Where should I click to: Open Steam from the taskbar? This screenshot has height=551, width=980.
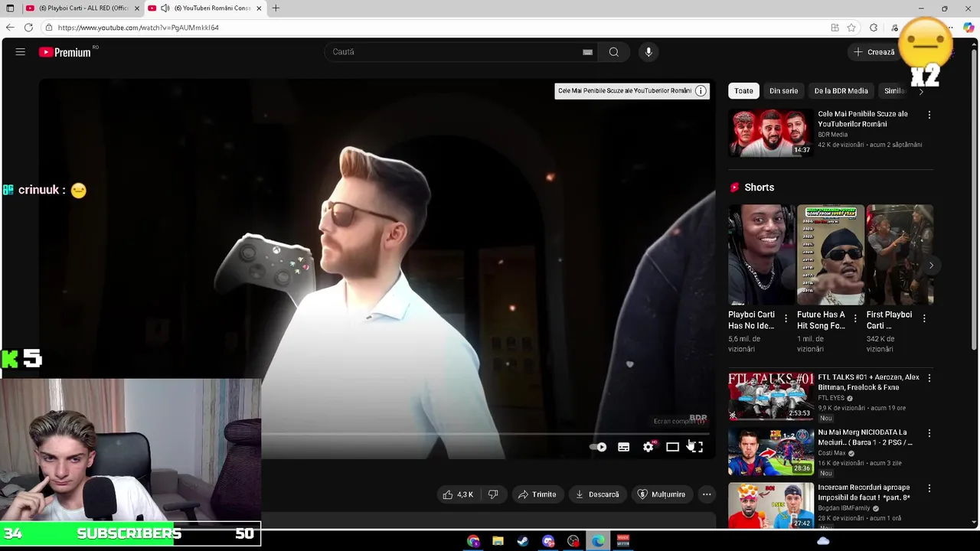[x=523, y=541]
